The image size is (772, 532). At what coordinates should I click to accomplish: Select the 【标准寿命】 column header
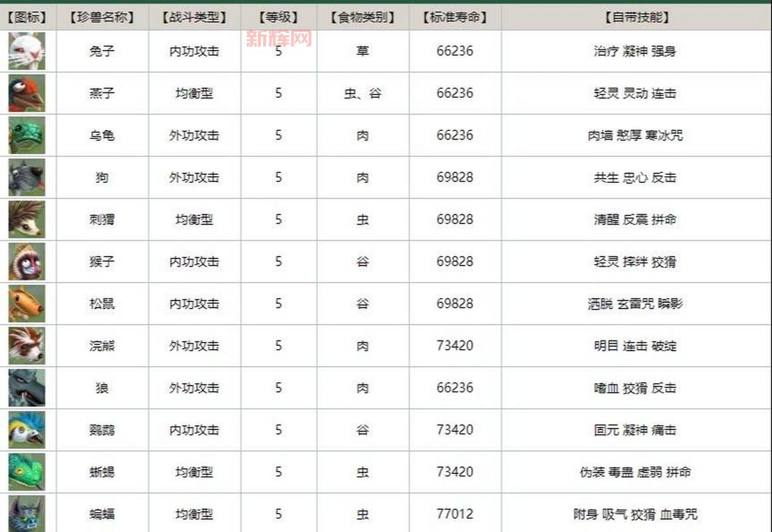click(x=455, y=18)
